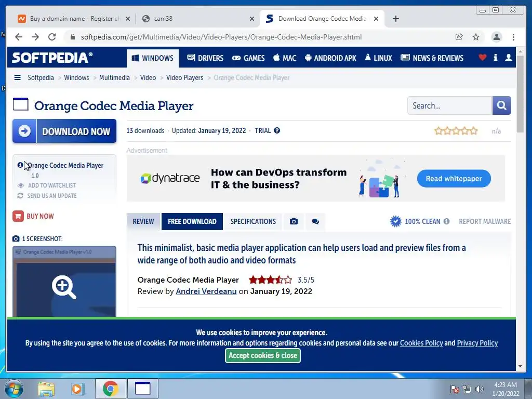
Task: Open Windows Media Player from taskbar
Action: coord(77,389)
